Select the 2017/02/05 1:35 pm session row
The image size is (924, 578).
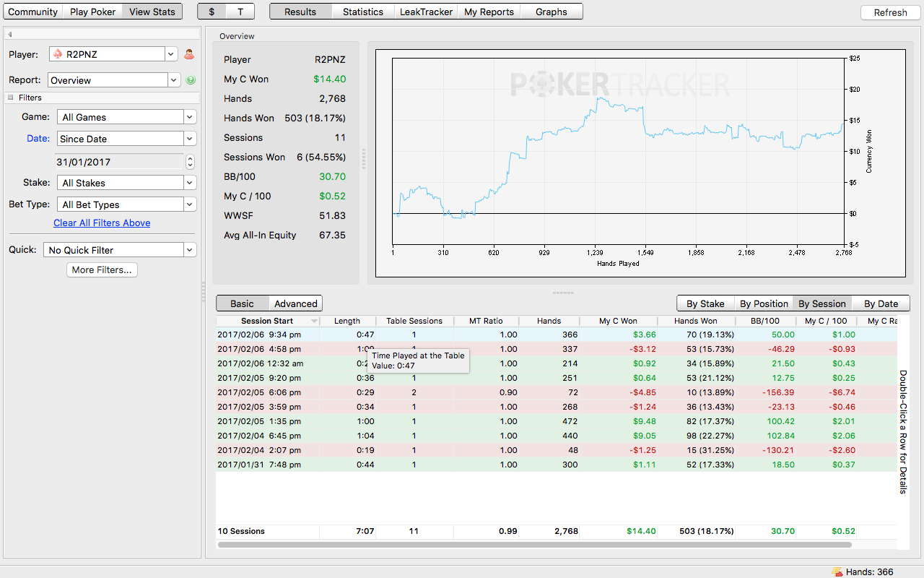(557, 421)
